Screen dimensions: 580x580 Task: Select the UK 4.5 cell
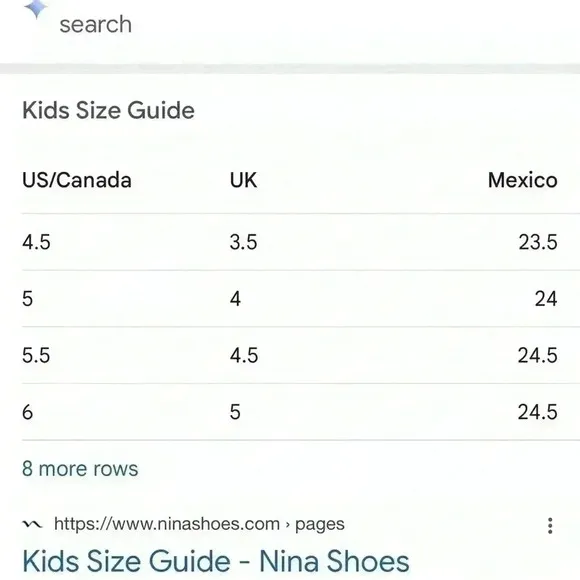click(244, 355)
